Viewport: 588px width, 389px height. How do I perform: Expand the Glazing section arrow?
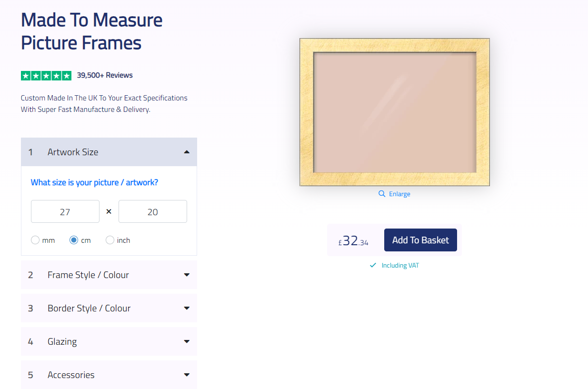[187, 341]
